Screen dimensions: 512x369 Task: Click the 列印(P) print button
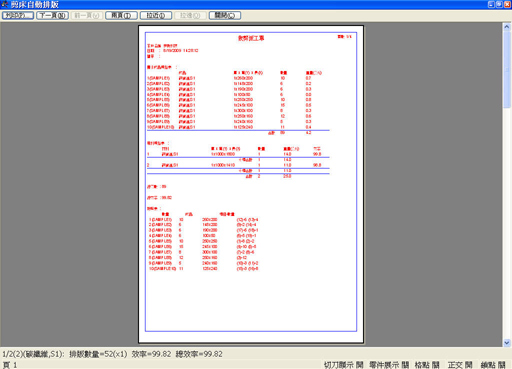pyautogui.click(x=18, y=16)
